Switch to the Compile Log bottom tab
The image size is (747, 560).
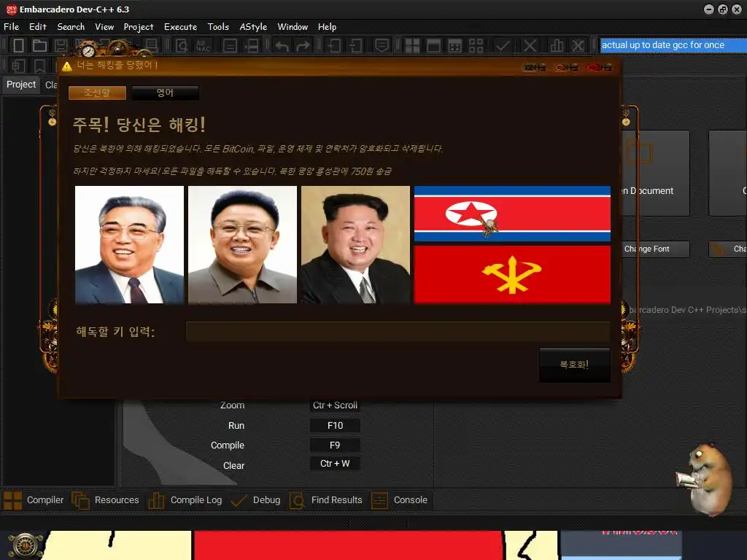(185, 500)
